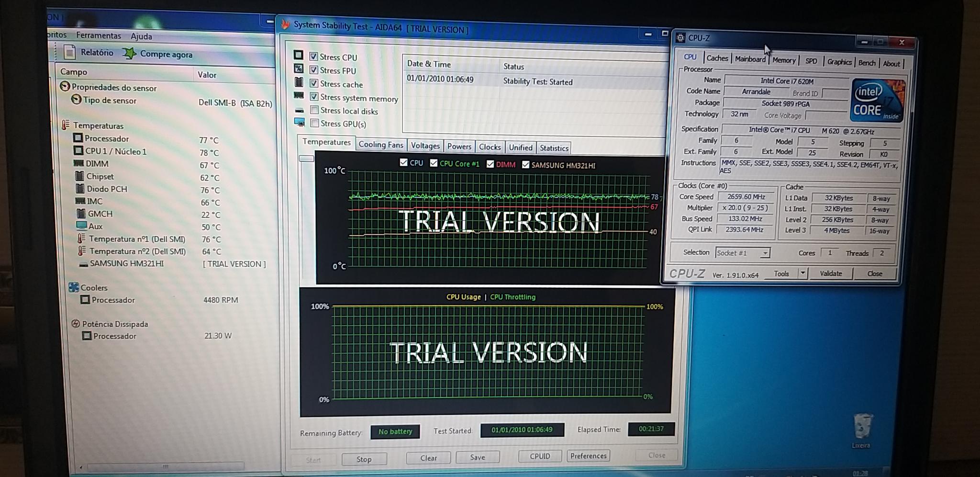Open the Ferramentas menu
The width and height of the screenshot is (980, 477).
(x=99, y=35)
